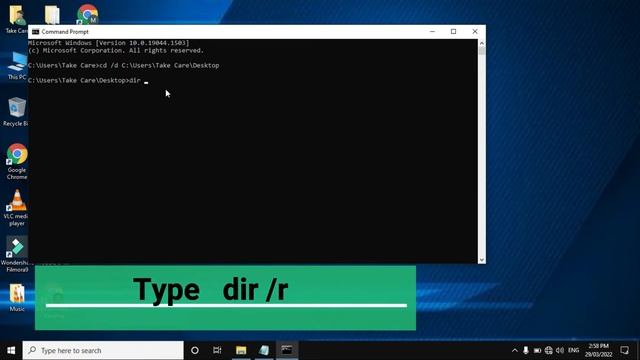
Task: Click the 'Microsoft Windows [Version' line
Action: [109, 43]
